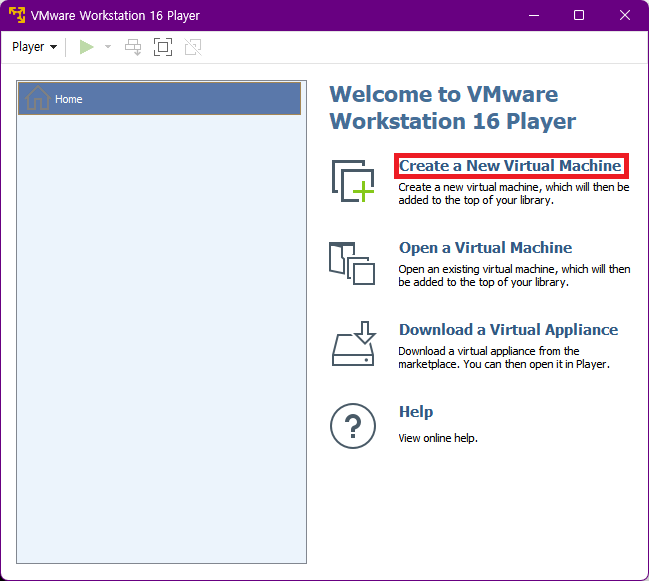649x581 pixels.
Task: Click the Unity mode toolbar icon
Action: [x=193, y=47]
